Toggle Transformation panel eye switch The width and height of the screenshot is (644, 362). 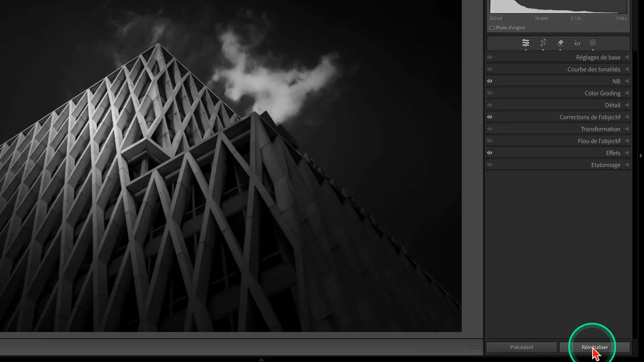(490, 129)
